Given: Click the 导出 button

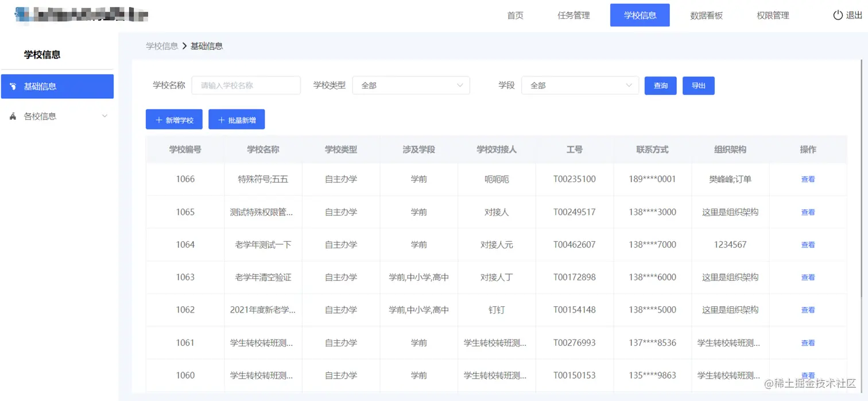Looking at the screenshot, I should point(698,86).
